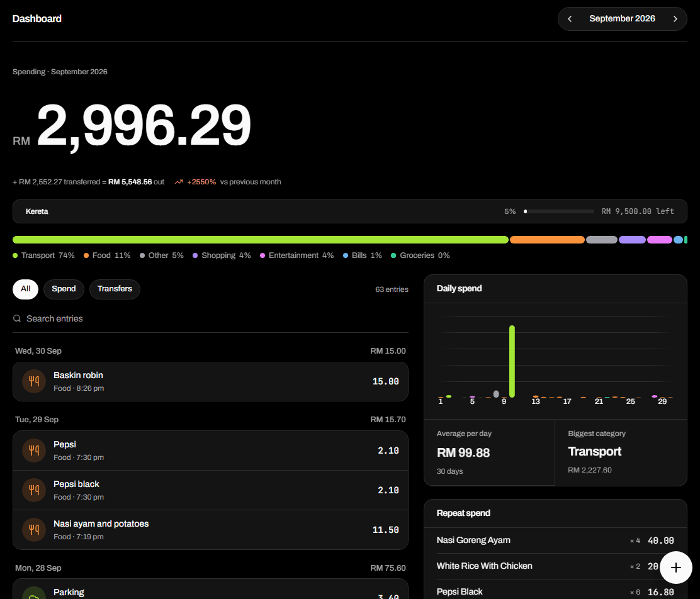Click the Entertainment 4% legend item
The image size is (700, 599).
(296, 255)
